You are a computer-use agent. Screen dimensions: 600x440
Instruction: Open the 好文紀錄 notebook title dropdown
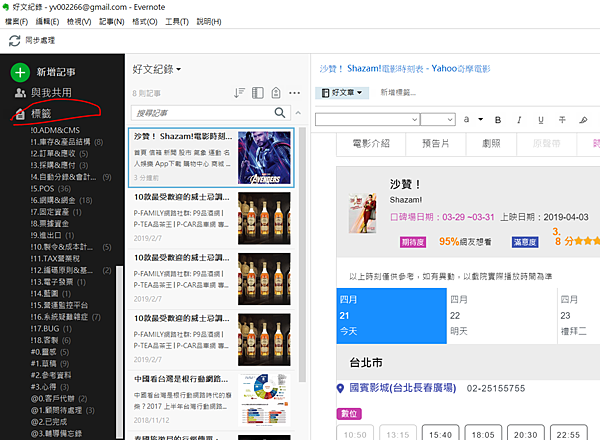click(x=157, y=69)
